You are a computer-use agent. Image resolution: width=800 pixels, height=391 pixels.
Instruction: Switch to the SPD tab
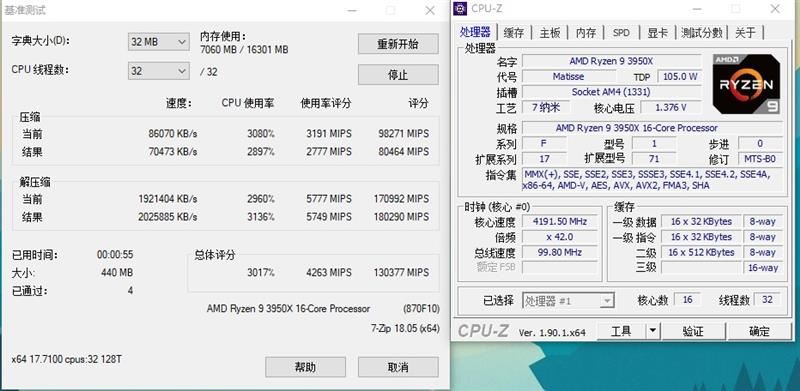click(621, 33)
